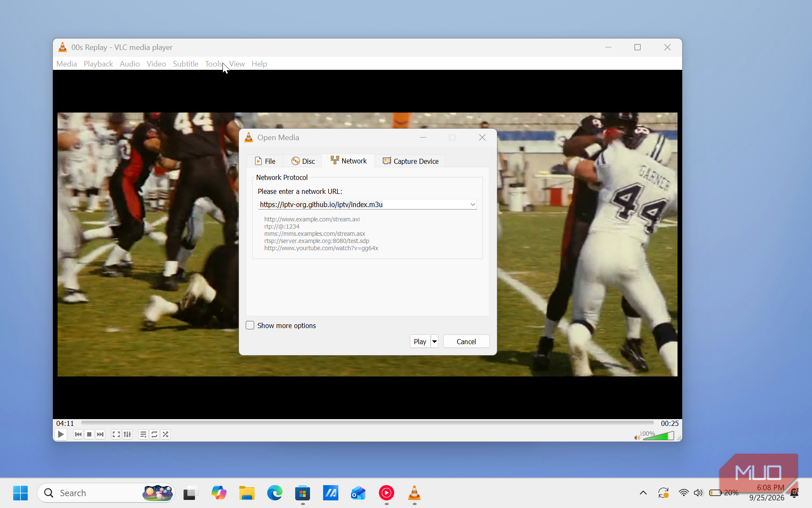812x508 pixels.
Task: Open Task View from taskbar
Action: (191, 493)
